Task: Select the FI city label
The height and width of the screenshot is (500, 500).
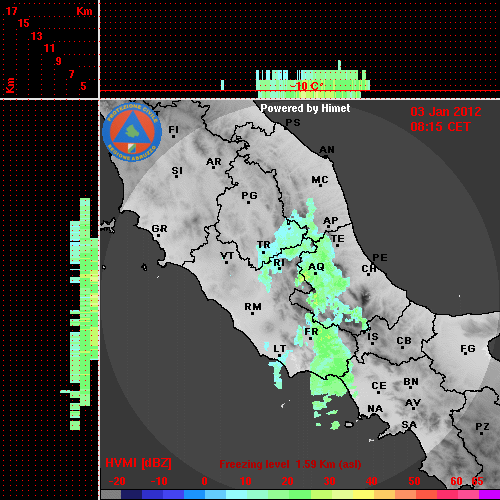Action: [173, 130]
